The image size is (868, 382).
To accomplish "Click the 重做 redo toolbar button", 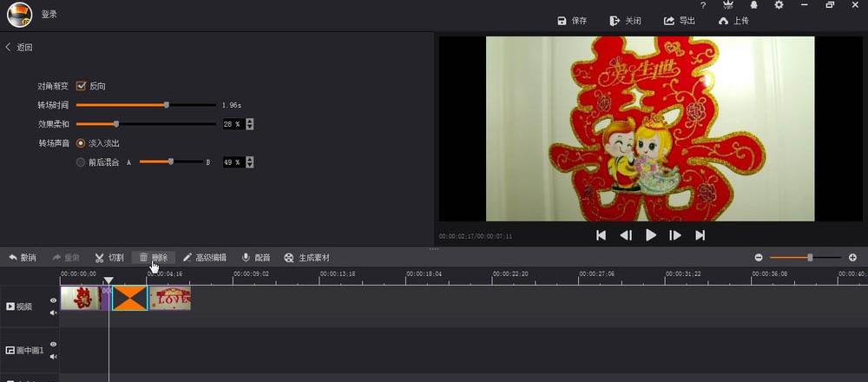I will (x=66, y=258).
